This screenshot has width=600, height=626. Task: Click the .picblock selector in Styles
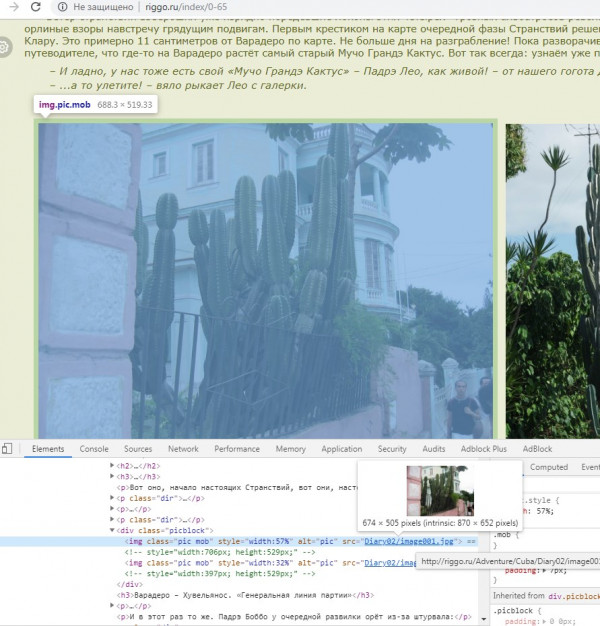click(515, 610)
